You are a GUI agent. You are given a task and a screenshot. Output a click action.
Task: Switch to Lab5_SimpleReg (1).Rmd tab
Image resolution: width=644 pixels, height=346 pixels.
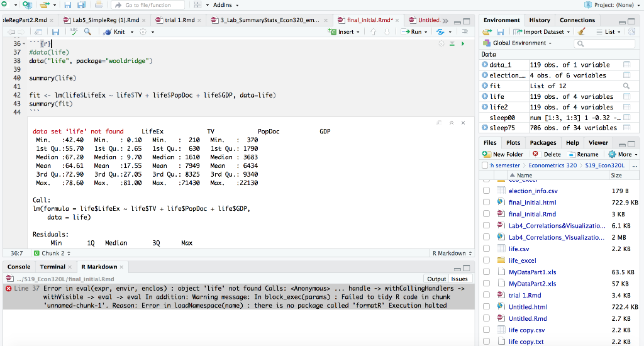click(104, 20)
